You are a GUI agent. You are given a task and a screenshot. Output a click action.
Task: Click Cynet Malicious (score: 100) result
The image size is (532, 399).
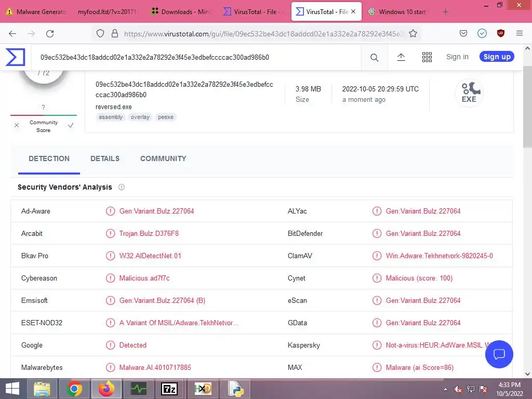click(419, 278)
